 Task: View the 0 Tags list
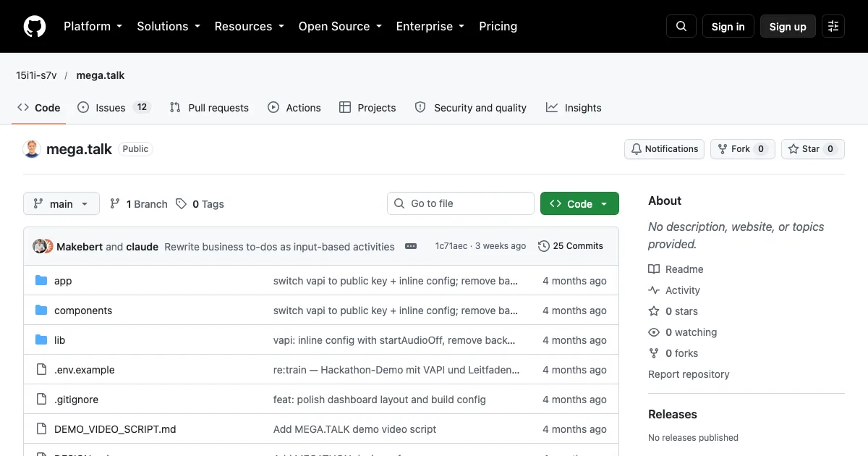coord(200,204)
